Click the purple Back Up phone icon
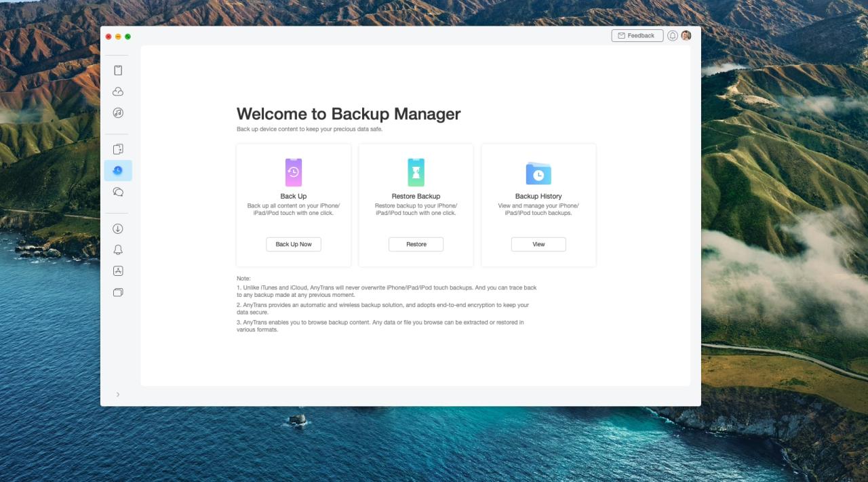 coord(294,173)
